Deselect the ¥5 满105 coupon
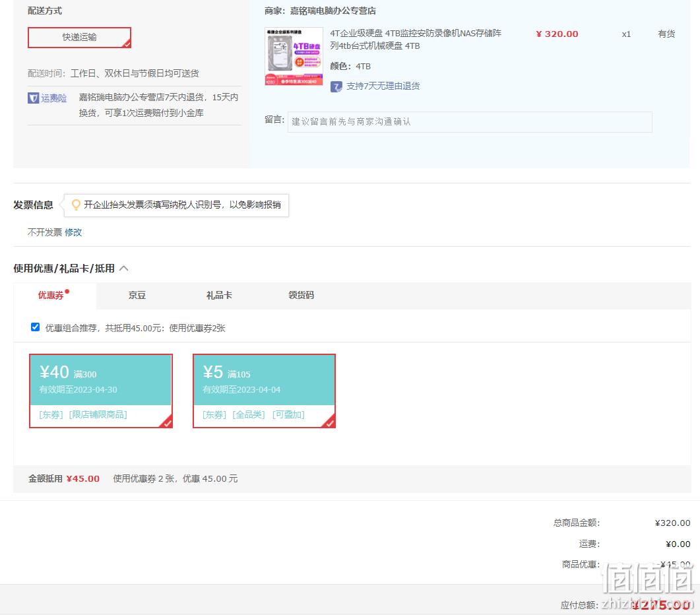 265,391
